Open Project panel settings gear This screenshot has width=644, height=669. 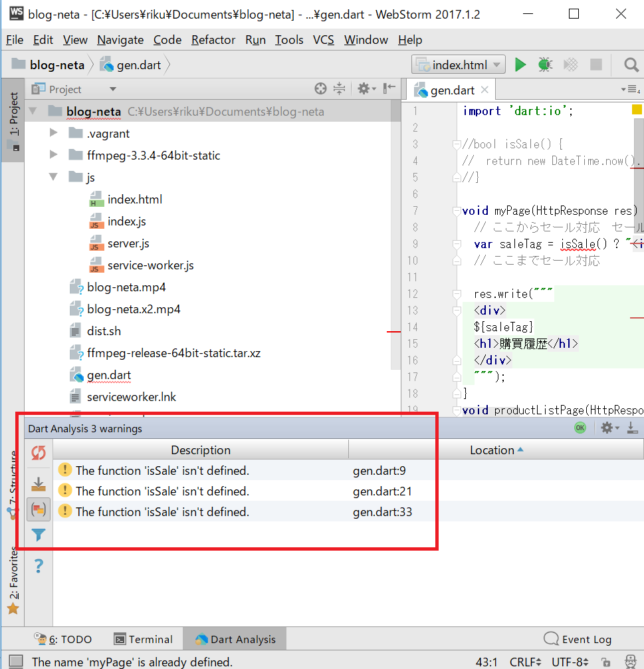pos(366,88)
